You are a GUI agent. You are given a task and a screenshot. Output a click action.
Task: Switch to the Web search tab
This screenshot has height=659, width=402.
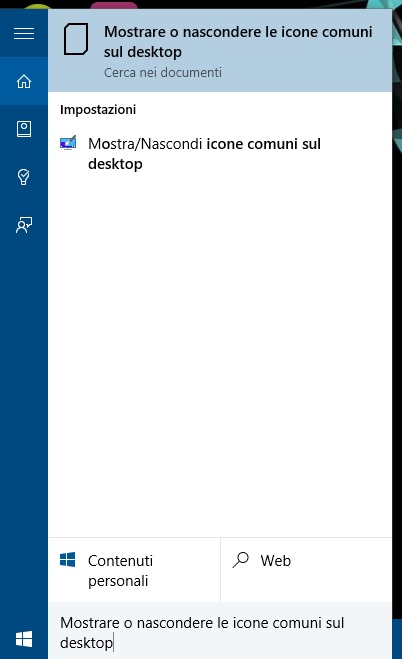(306, 570)
